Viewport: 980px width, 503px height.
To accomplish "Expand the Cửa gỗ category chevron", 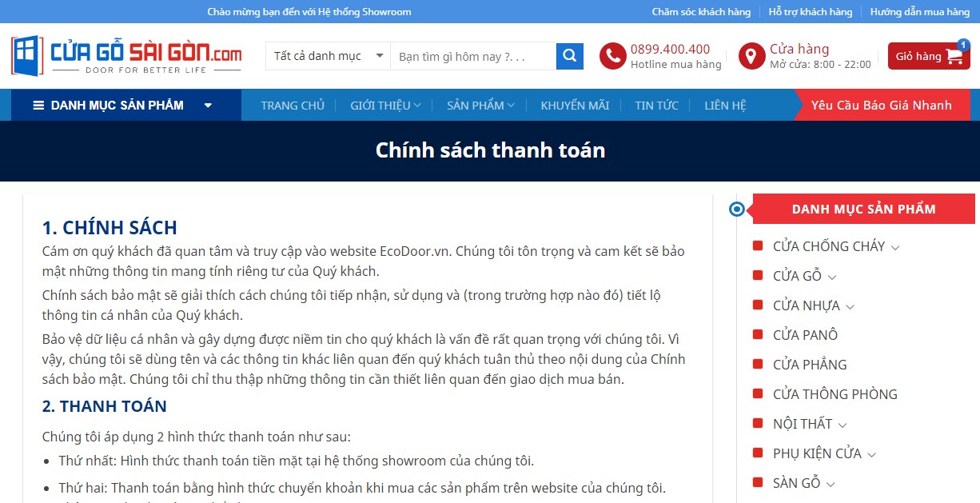I will (832, 277).
